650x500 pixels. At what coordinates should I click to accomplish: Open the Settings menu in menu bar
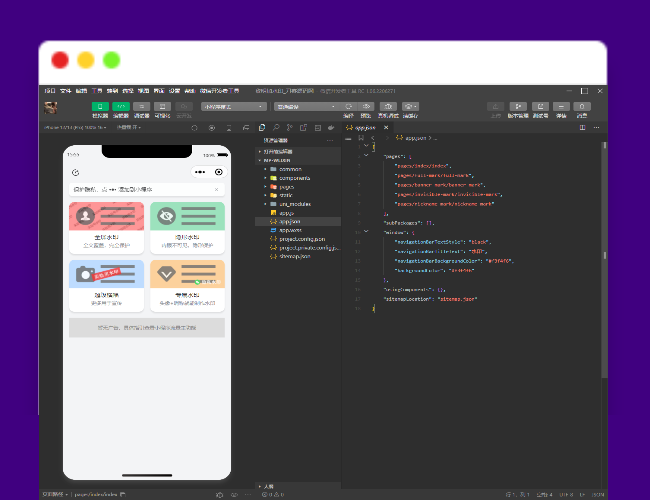point(173,91)
